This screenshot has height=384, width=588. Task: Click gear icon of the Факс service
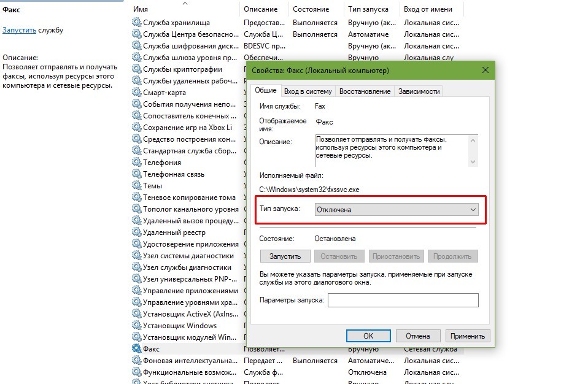pyautogui.click(x=136, y=348)
